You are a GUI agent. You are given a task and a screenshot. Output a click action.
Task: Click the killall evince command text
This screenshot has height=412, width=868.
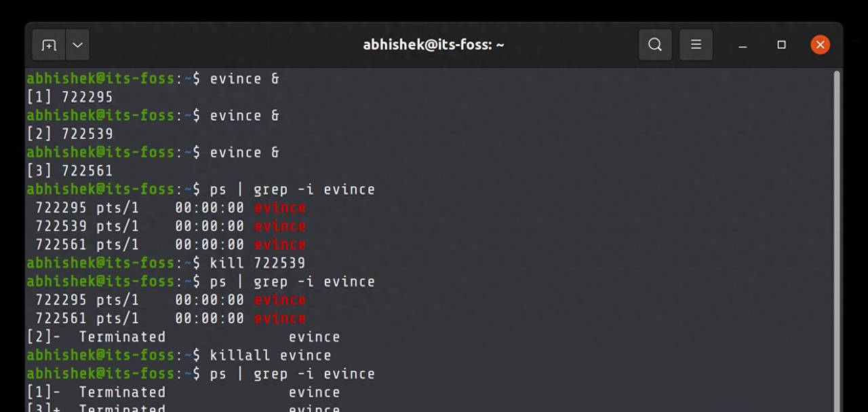pos(271,355)
